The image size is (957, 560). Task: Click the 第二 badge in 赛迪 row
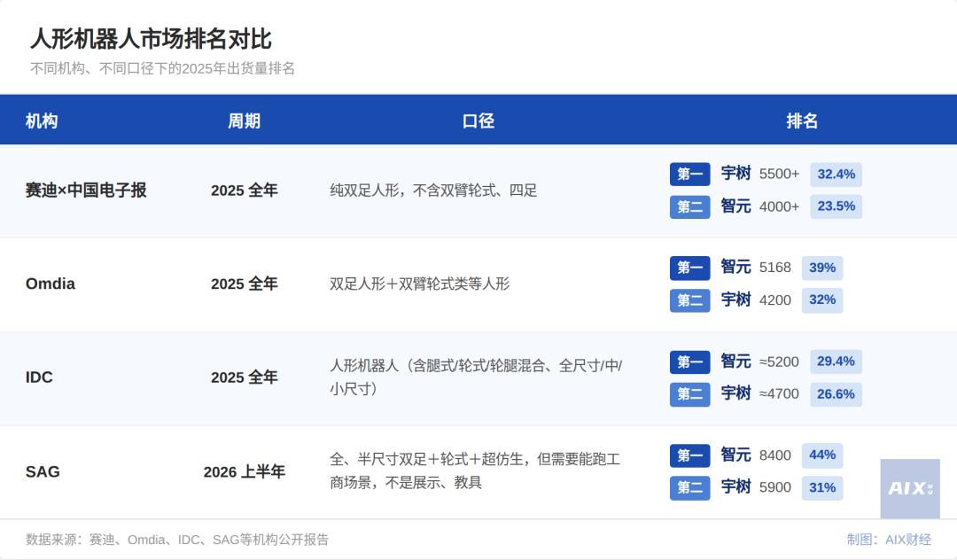pos(689,206)
